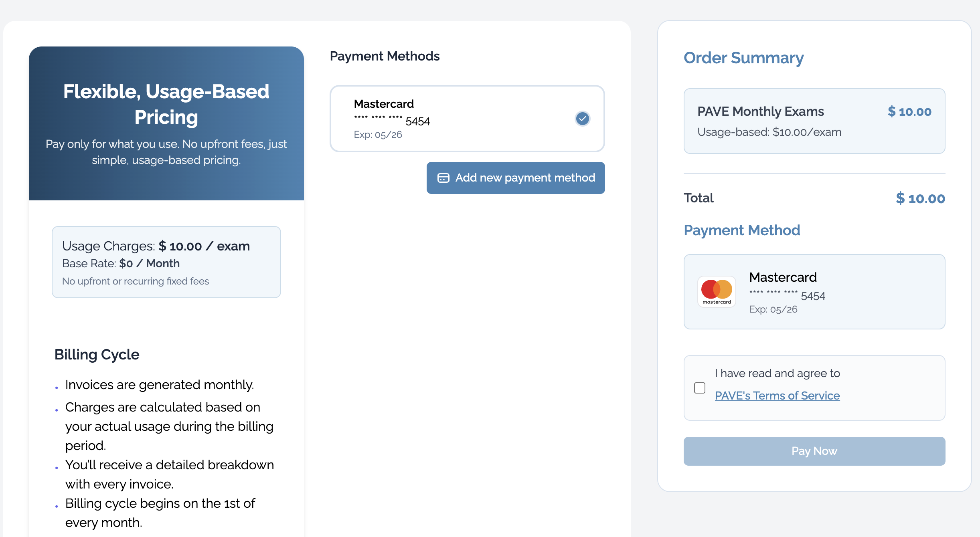The height and width of the screenshot is (537, 980).
Task: Click the Flexible, Usage-Based Pricing banner title
Action: [166, 104]
